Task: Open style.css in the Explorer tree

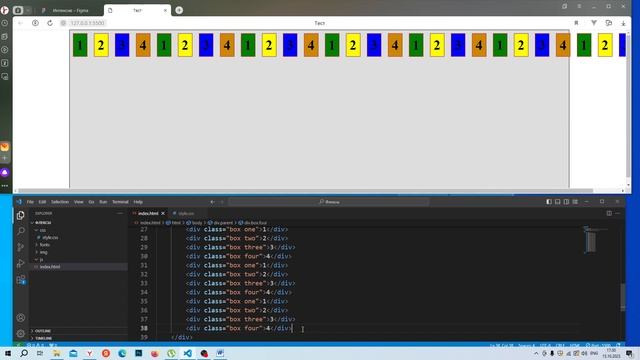Action: (50, 237)
